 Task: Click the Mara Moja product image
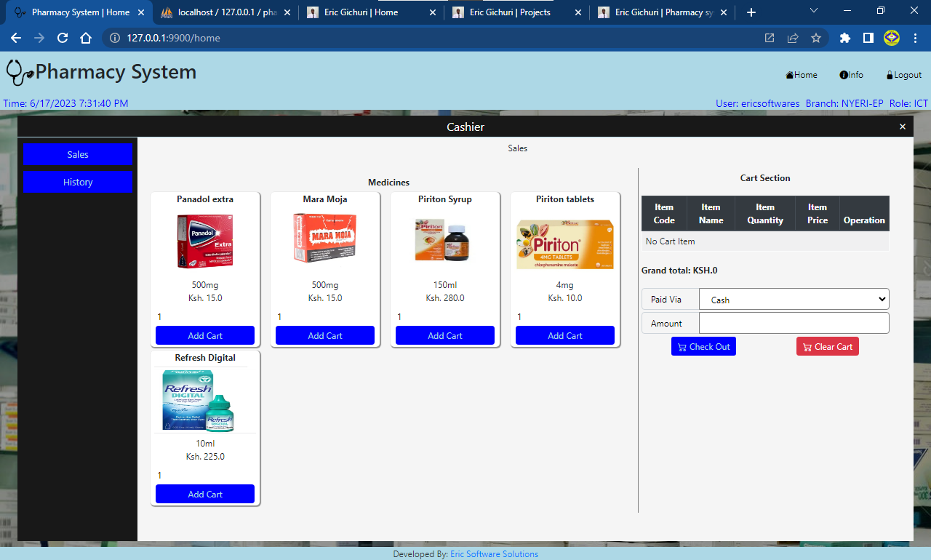[325, 237]
